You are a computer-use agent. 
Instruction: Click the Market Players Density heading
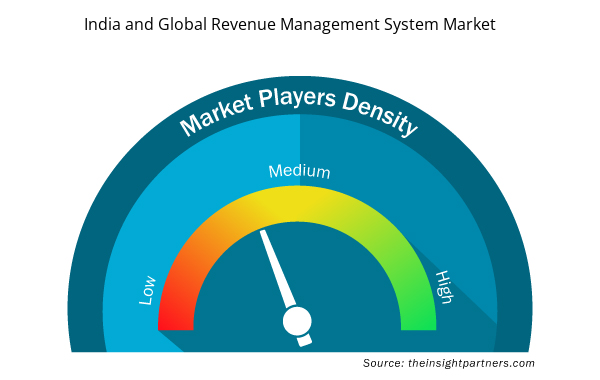click(x=299, y=112)
